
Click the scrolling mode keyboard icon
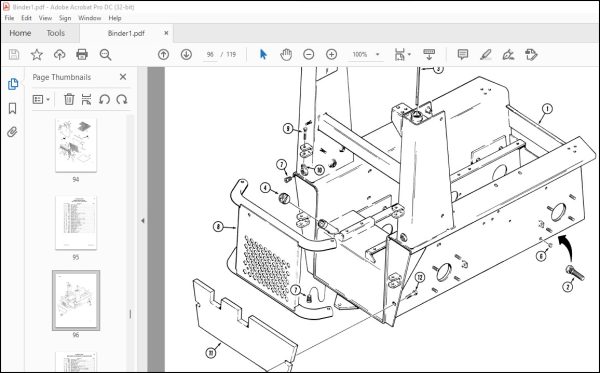click(429, 55)
